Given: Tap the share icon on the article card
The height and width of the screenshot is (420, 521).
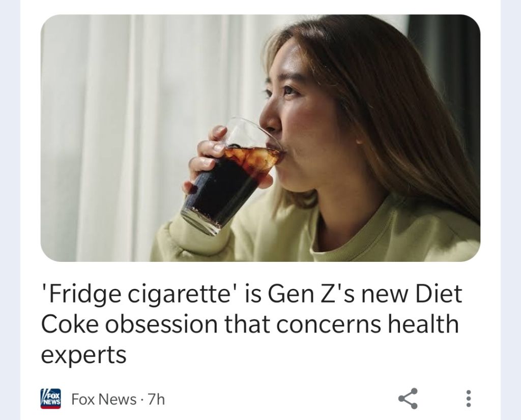Looking at the screenshot, I should pyautogui.click(x=408, y=398).
